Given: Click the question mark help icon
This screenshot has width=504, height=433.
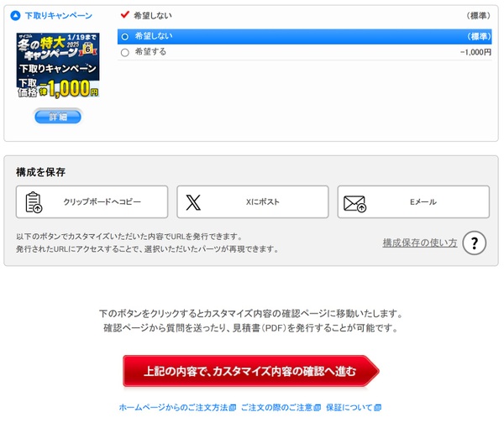Looking at the screenshot, I should 474,243.
